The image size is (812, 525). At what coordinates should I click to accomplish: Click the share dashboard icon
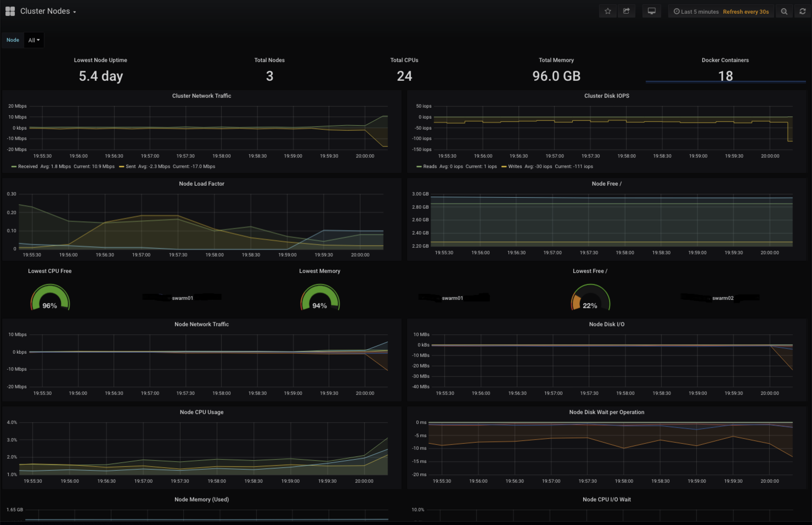click(x=626, y=11)
